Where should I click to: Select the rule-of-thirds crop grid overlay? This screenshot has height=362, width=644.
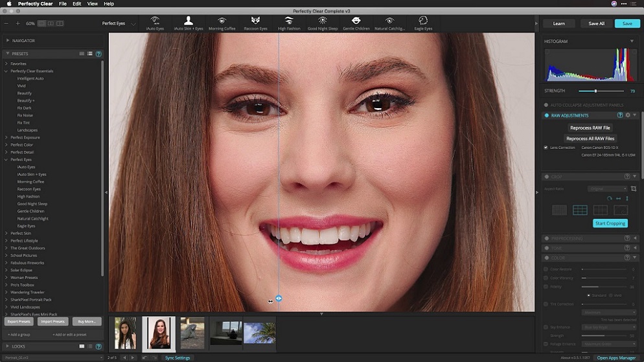pos(580,210)
